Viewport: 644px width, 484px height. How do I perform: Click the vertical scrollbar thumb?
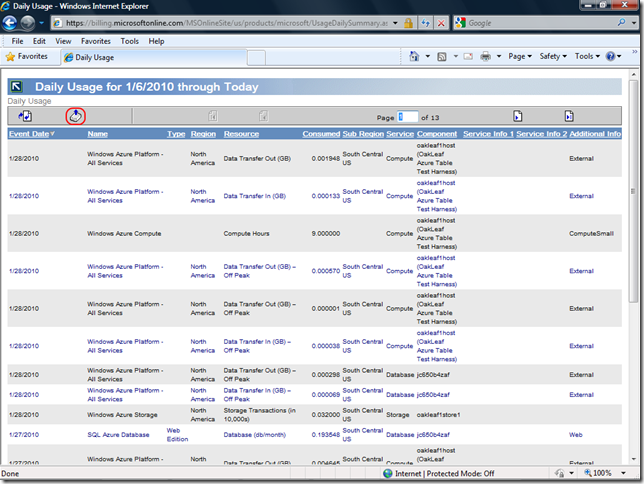[634, 191]
